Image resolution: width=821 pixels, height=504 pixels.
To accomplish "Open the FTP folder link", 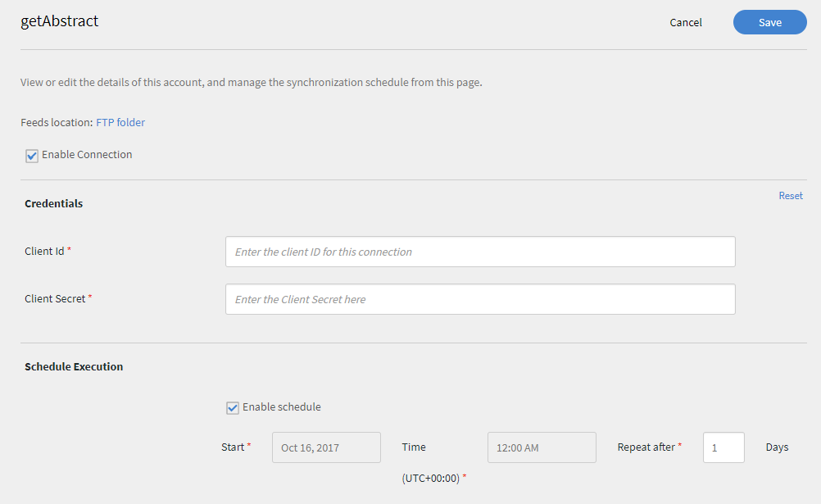I will point(120,121).
